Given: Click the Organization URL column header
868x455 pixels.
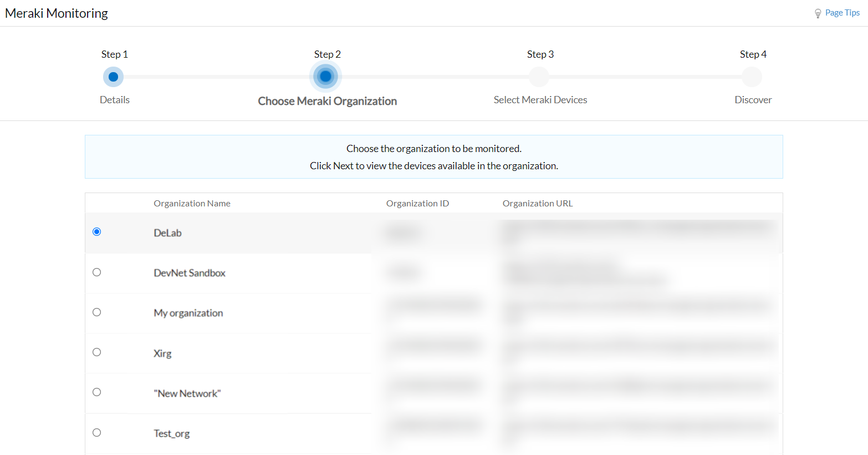Looking at the screenshot, I should (x=537, y=203).
